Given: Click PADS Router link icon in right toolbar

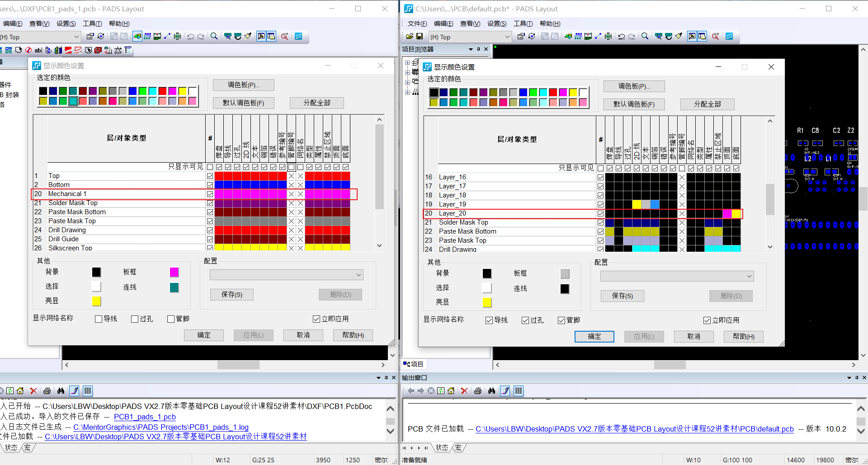Looking at the screenshot, I should (x=729, y=37).
